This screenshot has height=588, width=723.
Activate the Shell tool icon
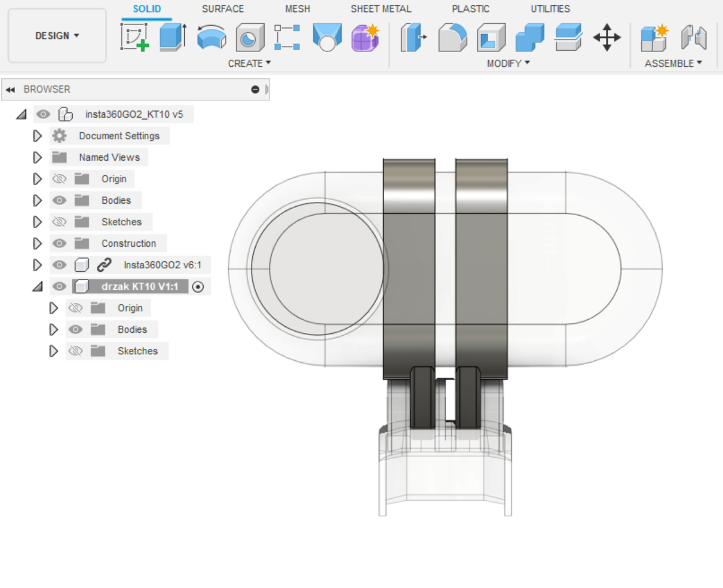tap(491, 37)
